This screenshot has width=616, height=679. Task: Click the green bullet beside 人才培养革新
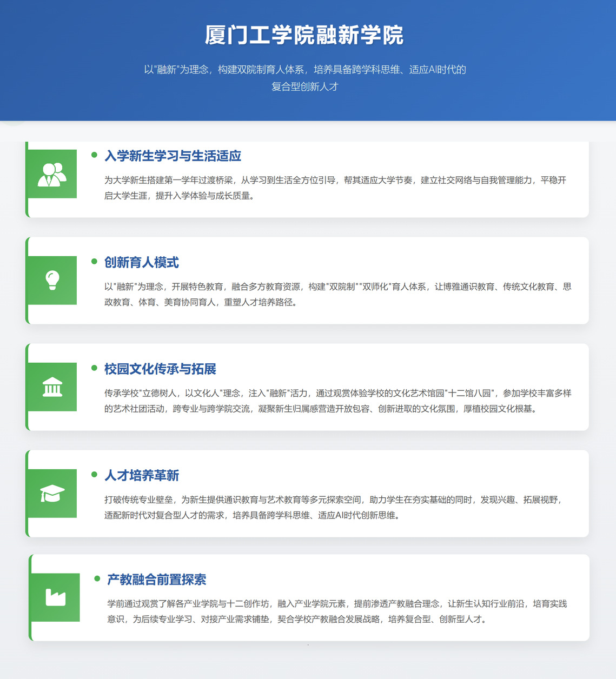[94, 475]
